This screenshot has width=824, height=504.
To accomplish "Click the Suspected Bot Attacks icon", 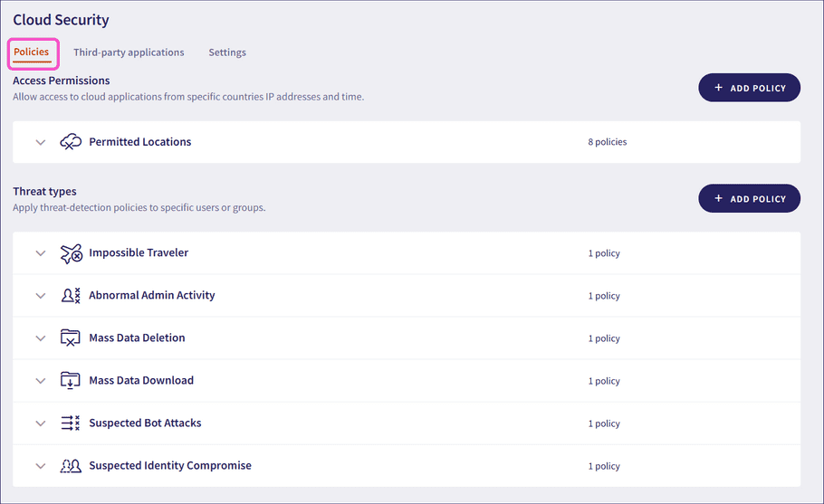I will click(x=70, y=423).
